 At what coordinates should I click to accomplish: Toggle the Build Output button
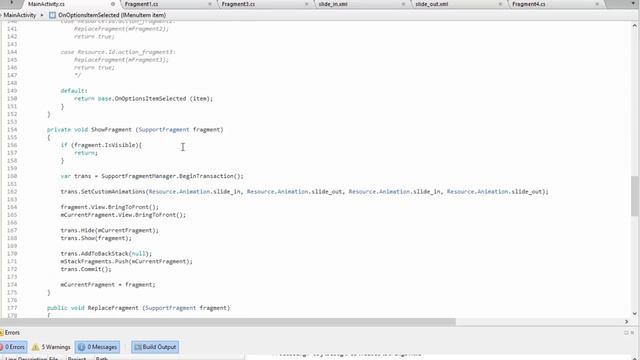pos(155,347)
